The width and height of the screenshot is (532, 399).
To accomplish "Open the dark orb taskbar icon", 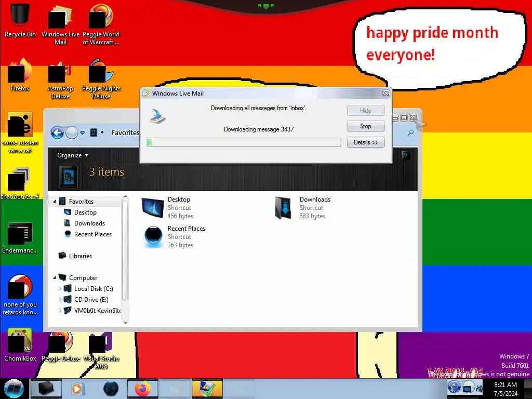I will 111,389.
